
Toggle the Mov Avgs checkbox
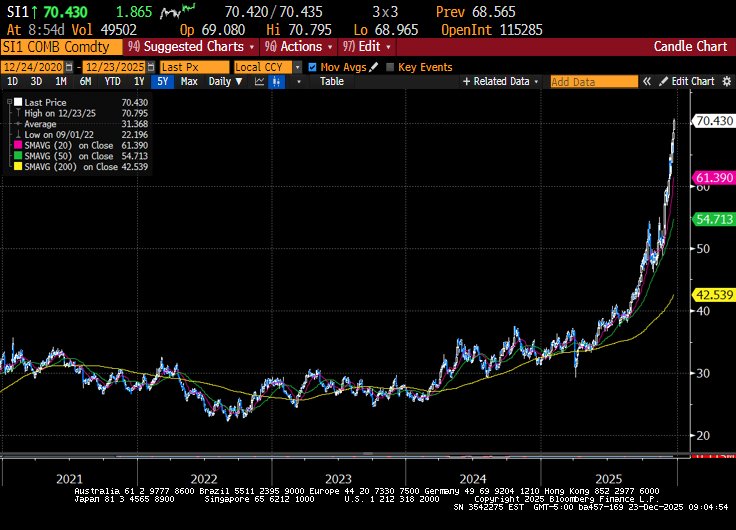click(312, 67)
